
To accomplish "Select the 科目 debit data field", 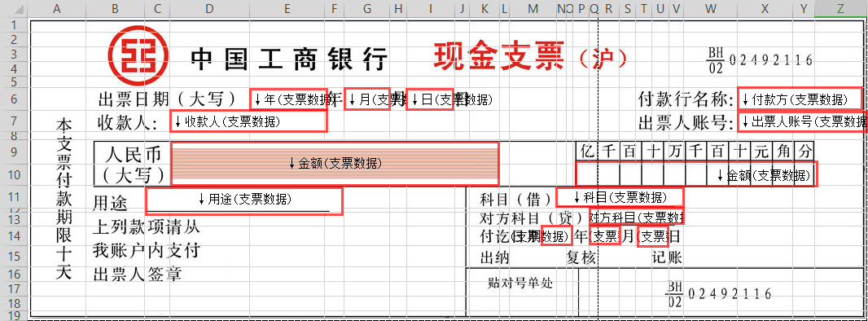I will pos(620,197).
